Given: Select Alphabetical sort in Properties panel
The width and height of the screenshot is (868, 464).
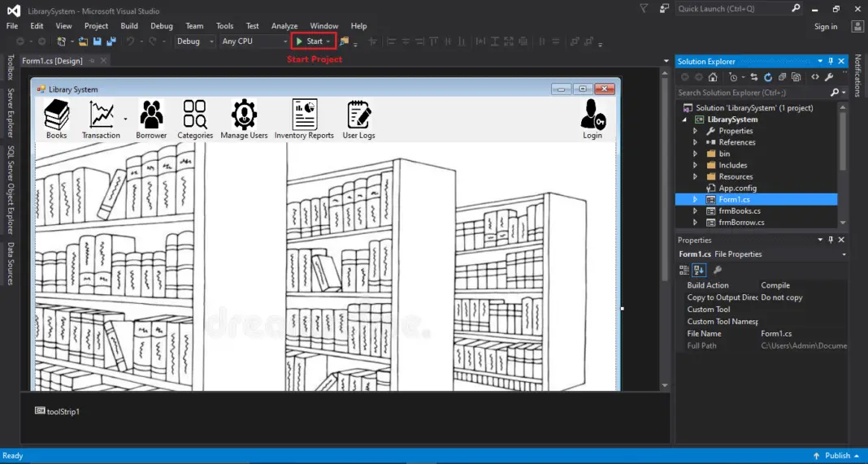Looking at the screenshot, I should 699,271.
